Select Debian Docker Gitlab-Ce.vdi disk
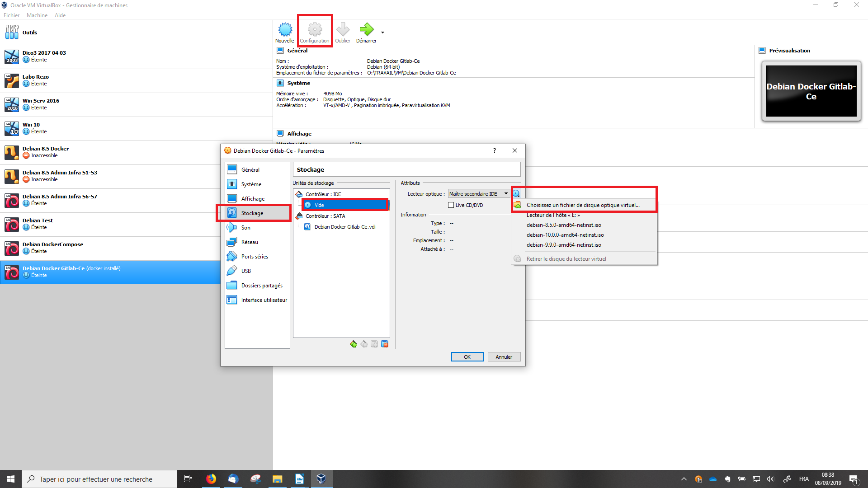The image size is (868, 488). (345, 227)
